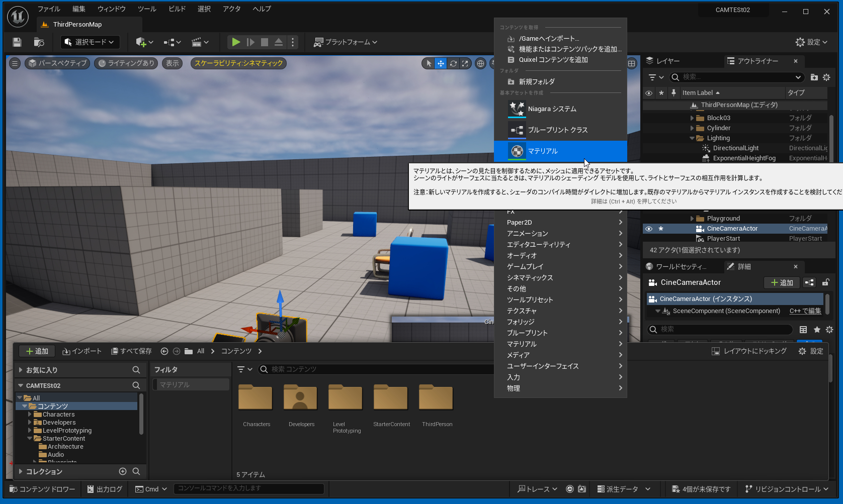Select ブループリント クラス in context menu

(x=557, y=130)
